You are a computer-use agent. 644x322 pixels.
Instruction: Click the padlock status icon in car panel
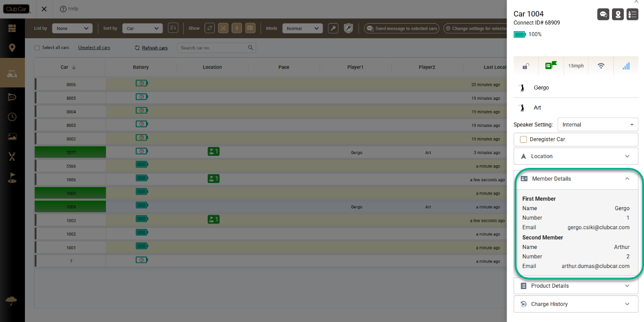[526, 66]
